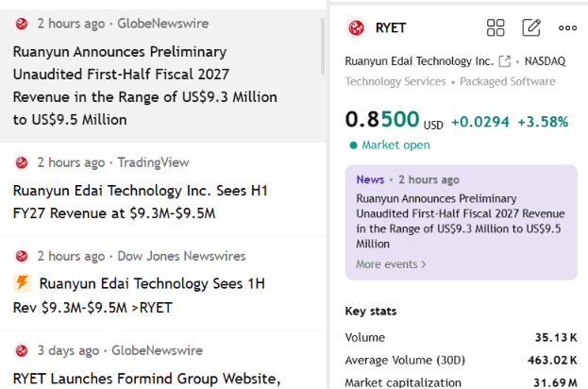
Task: Click the Average Volume (30D) value 463.02 K
Action: tap(552, 361)
